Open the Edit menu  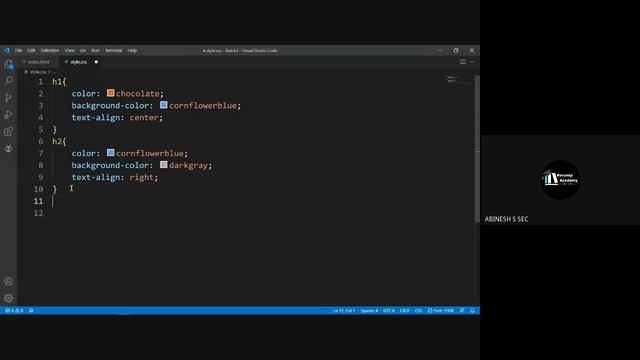click(31, 51)
